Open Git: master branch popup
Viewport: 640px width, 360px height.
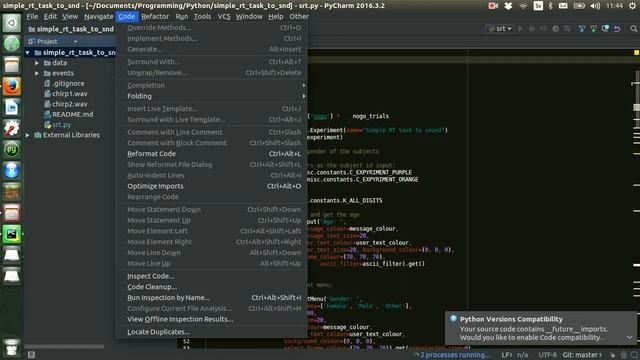[582, 355]
